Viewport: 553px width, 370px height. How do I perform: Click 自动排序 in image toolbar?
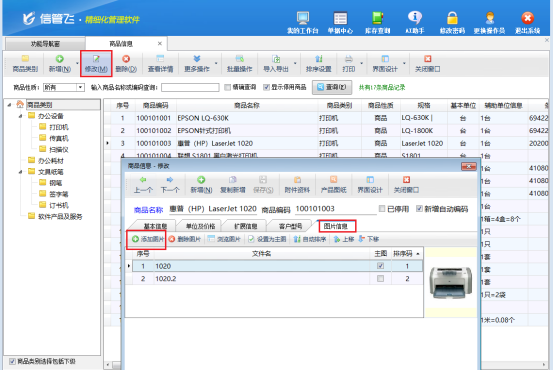click(310, 239)
